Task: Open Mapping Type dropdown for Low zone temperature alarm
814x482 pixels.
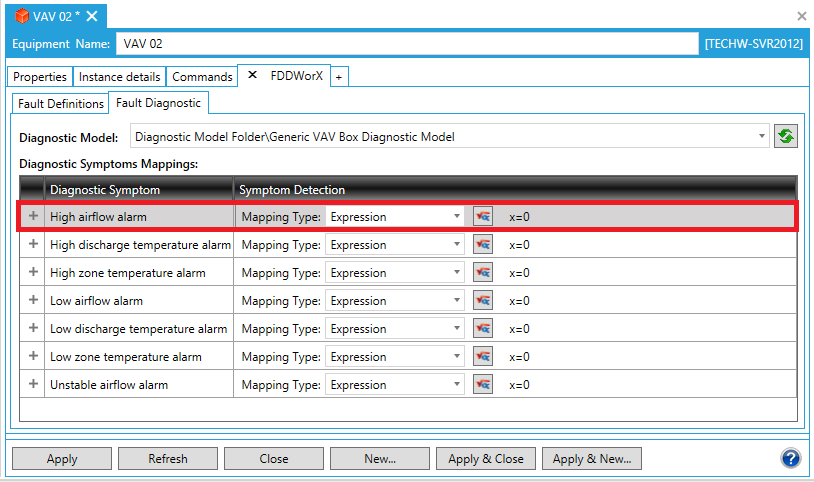Action: pos(457,357)
